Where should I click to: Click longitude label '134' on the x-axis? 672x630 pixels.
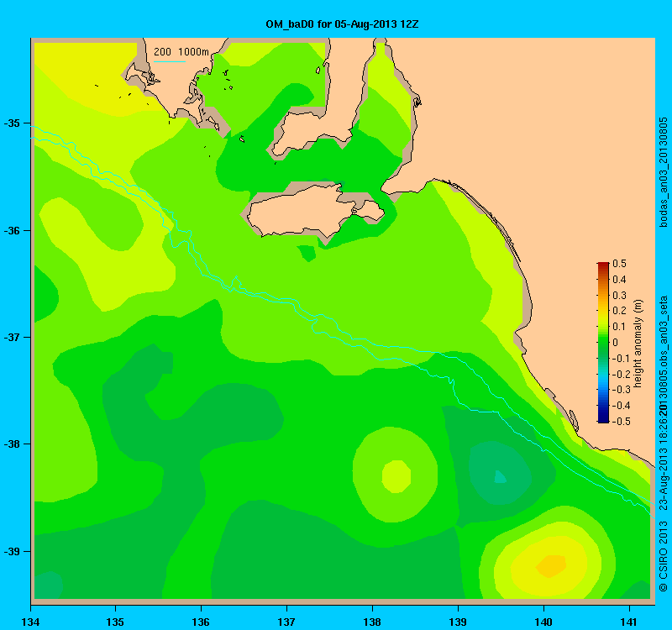(x=30, y=622)
